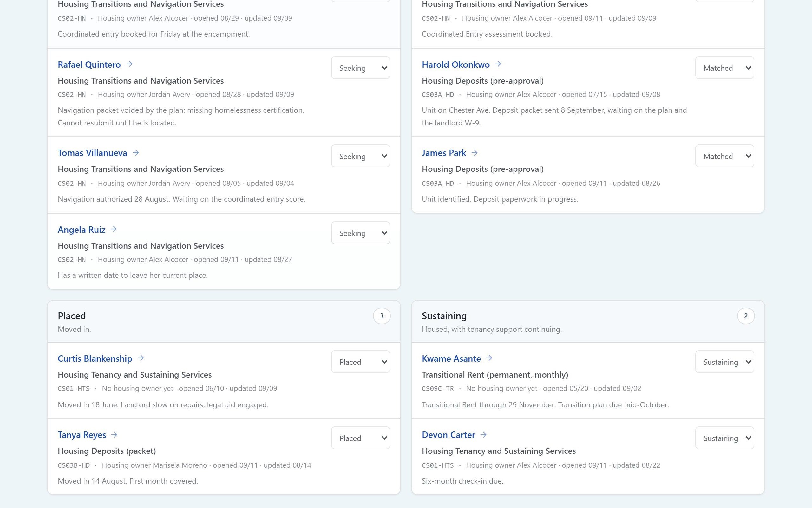Click the Sustaining column heading

[x=444, y=316]
